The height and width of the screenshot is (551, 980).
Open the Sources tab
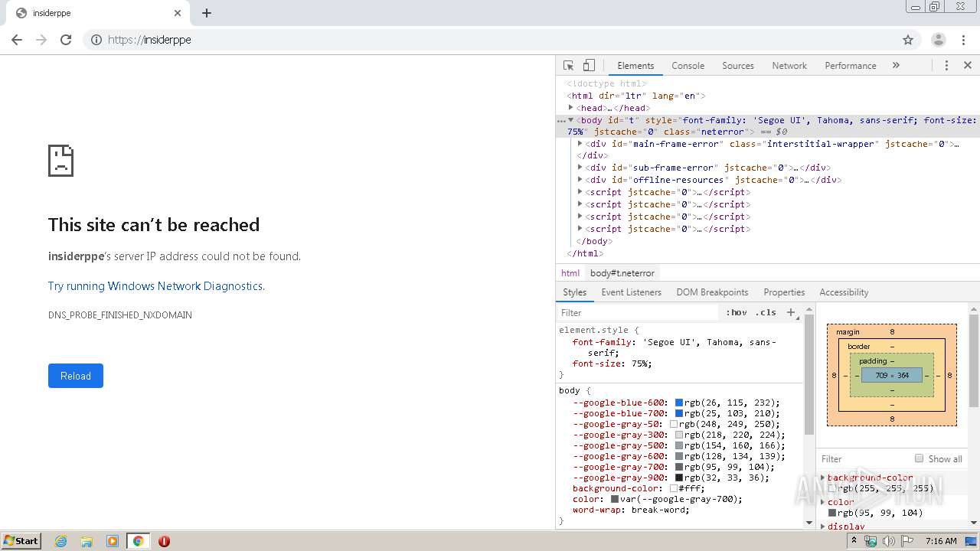(738, 66)
